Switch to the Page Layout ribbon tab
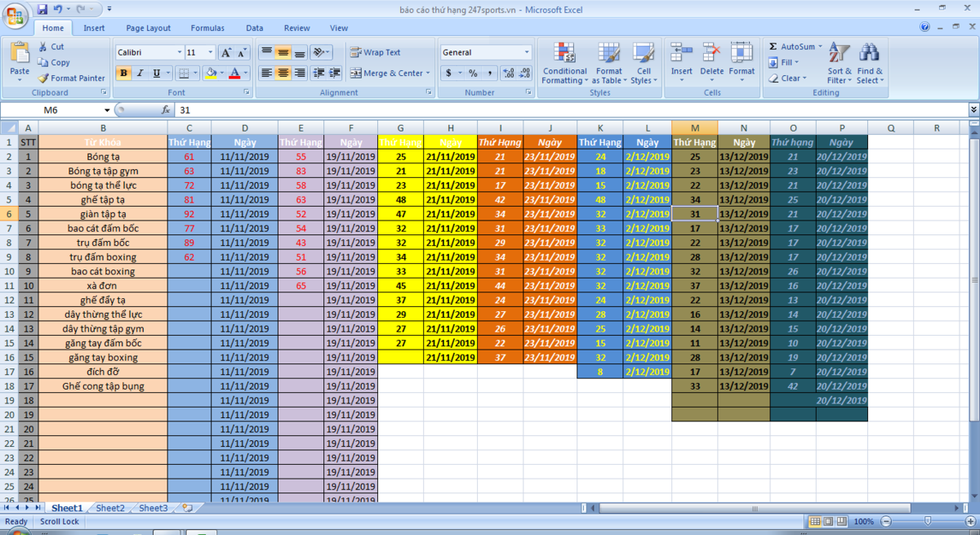This screenshot has height=535, width=980. 149,28
